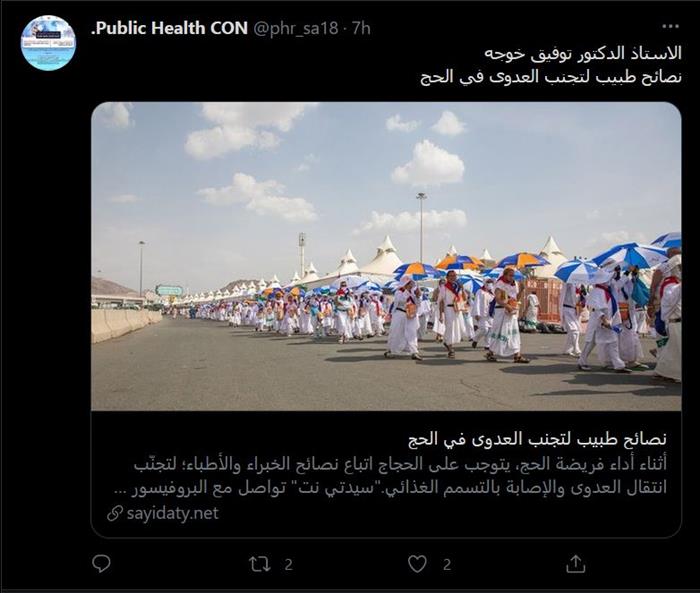Image resolution: width=700 pixels, height=593 pixels.
Task: Click the second description line mentioning سيدتي نت
Action: pyautogui.click(x=391, y=488)
